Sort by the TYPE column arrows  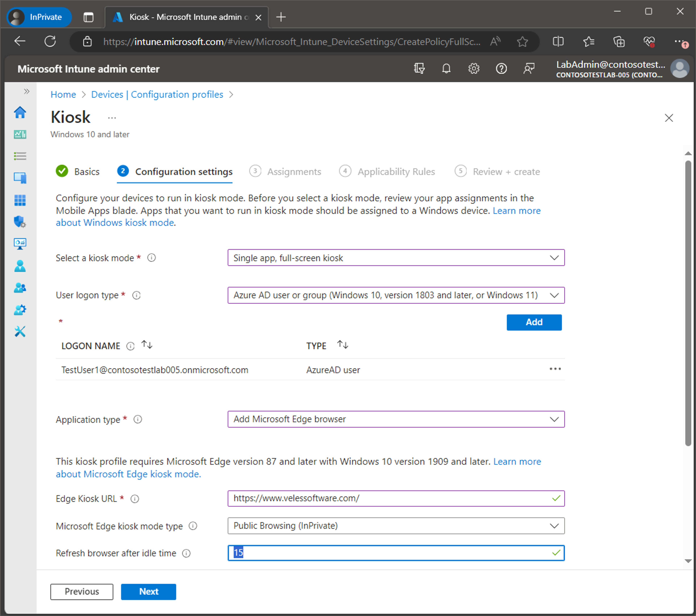tap(343, 345)
